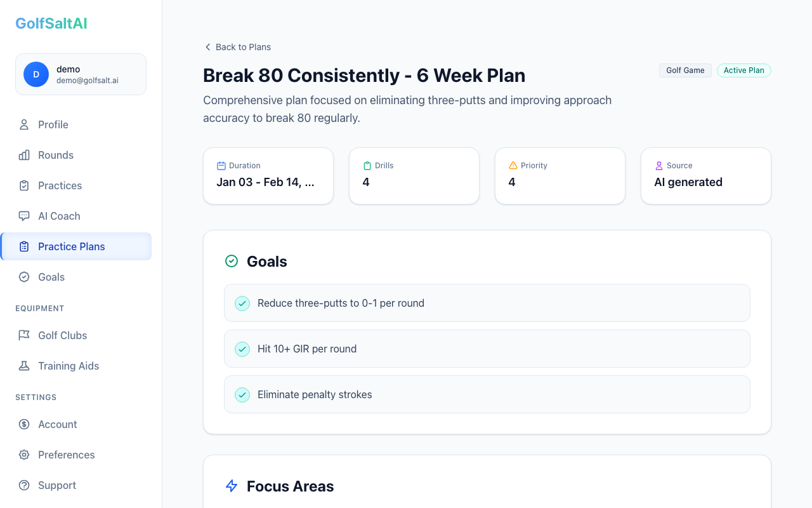812x508 pixels.
Task: Toggle the 'Hit 10+ GIR per round' goal
Action: [242, 349]
